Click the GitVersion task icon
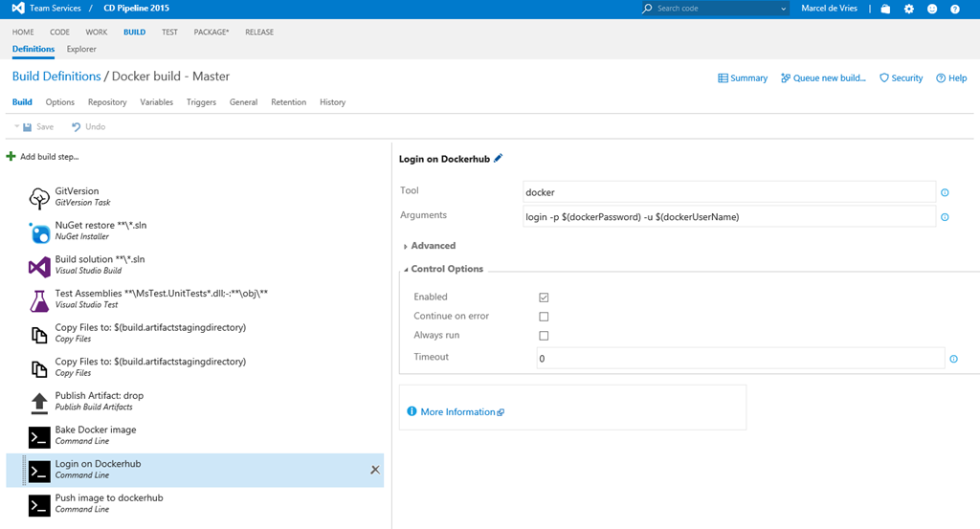 click(x=39, y=198)
